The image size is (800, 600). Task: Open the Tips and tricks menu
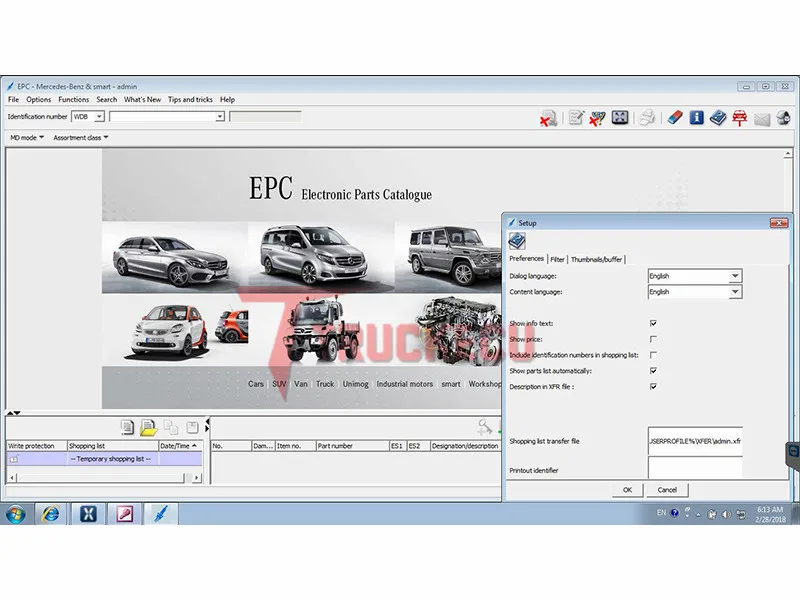point(190,99)
